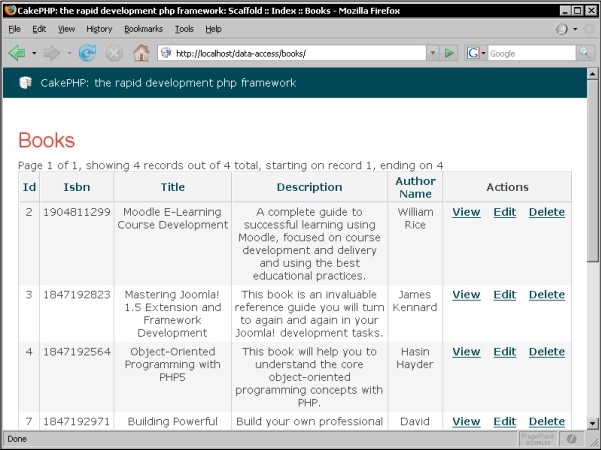Delete the Object-Oriented Programming book record
The height and width of the screenshot is (450, 601).
pos(547,352)
